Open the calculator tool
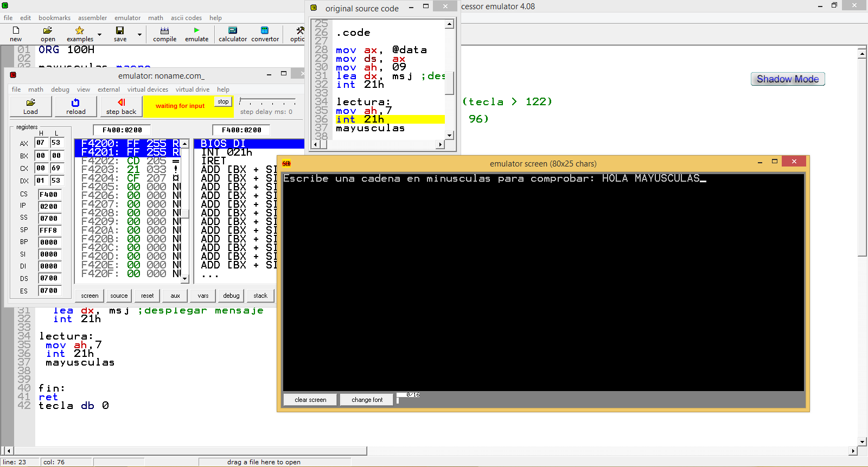 (x=233, y=34)
